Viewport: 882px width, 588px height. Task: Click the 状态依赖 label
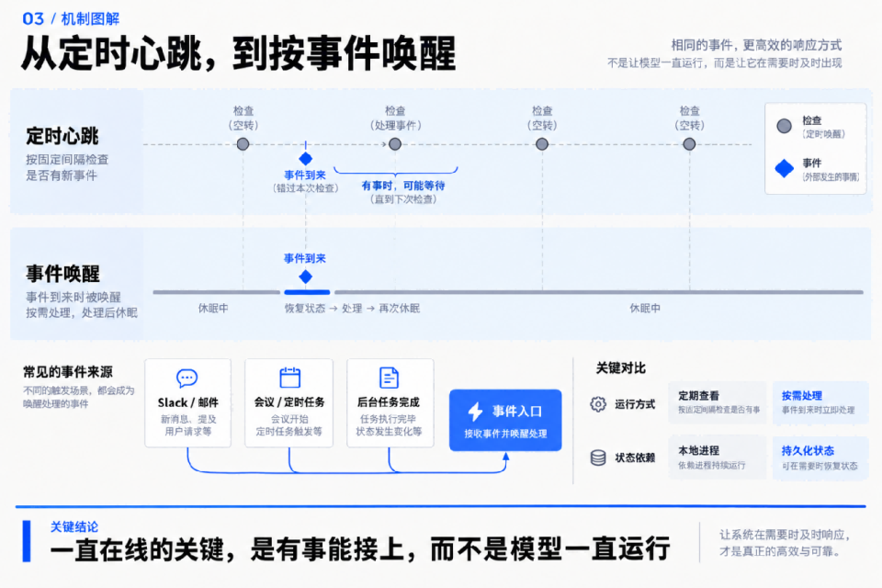coord(635,458)
